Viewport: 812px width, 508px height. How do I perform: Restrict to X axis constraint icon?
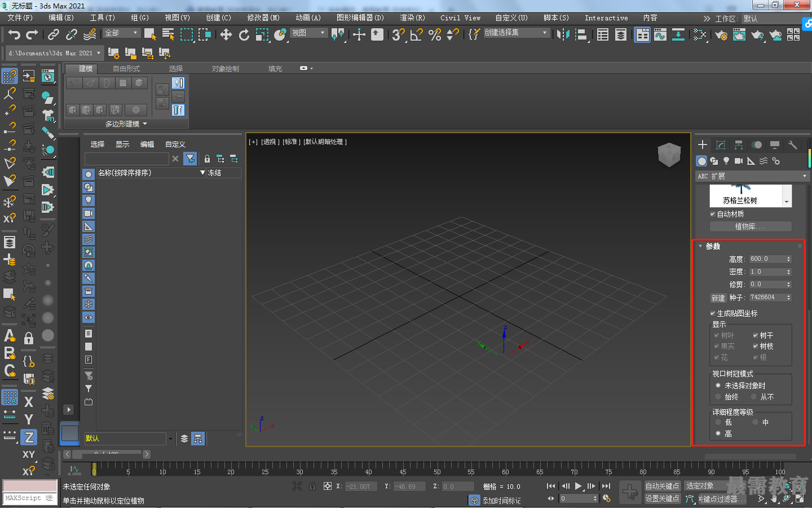pos(29,402)
